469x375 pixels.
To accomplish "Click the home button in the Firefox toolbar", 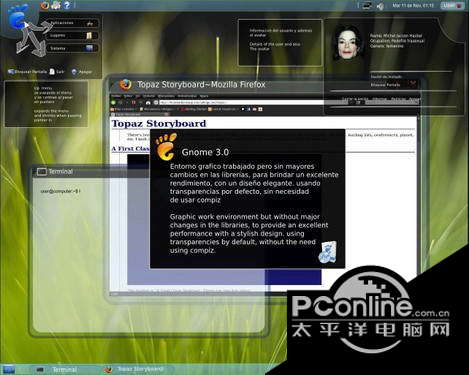I will pyautogui.click(x=148, y=102).
